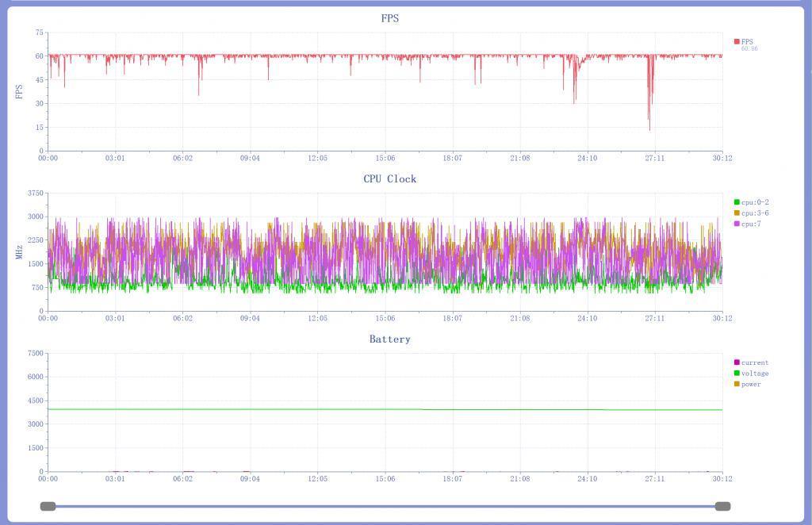Click the Battery chart title
The image size is (812, 525).
coord(390,339)
